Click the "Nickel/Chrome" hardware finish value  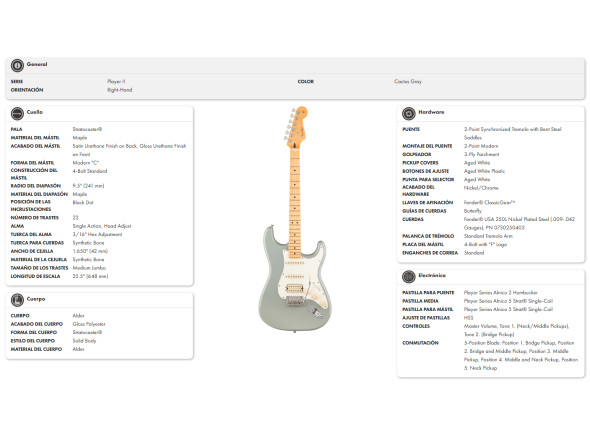pos(481,188)
